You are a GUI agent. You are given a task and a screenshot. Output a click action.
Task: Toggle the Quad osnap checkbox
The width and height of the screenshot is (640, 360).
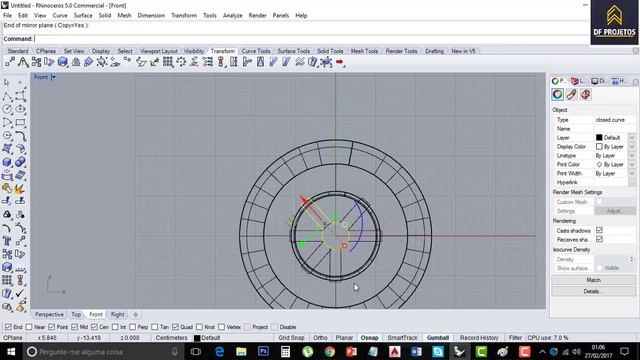[x=176, y=327]
